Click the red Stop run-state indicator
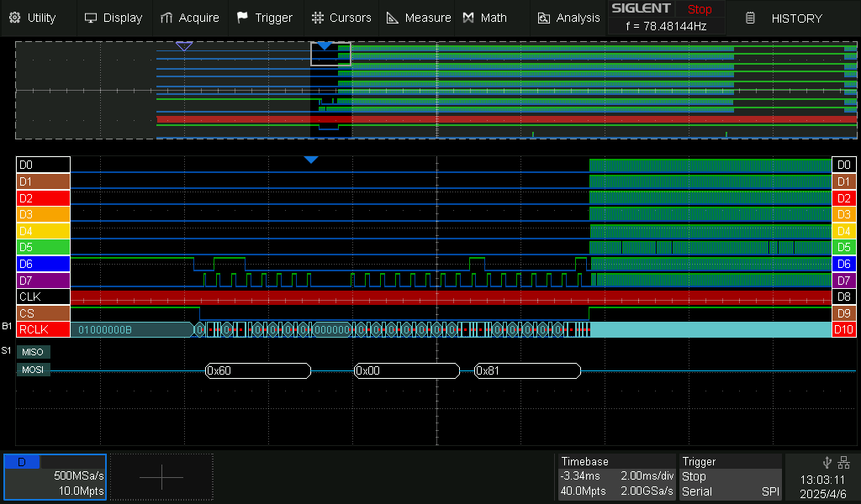The width and height of the screenshot is (861, 504). (x=699, y=9)
